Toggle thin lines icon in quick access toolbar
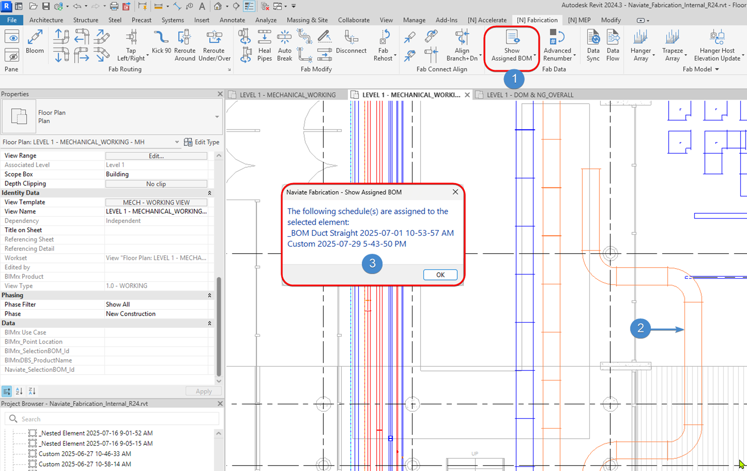 tap(249, 6)
